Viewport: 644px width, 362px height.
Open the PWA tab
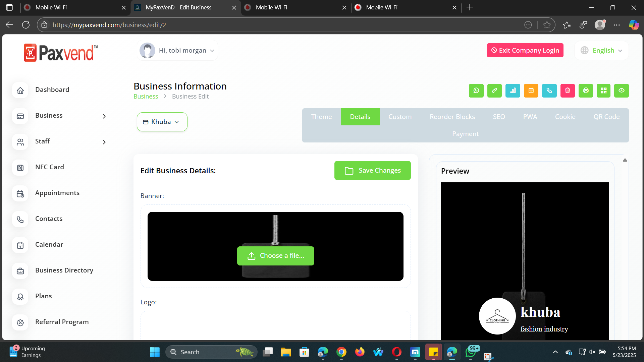[530, 117]
